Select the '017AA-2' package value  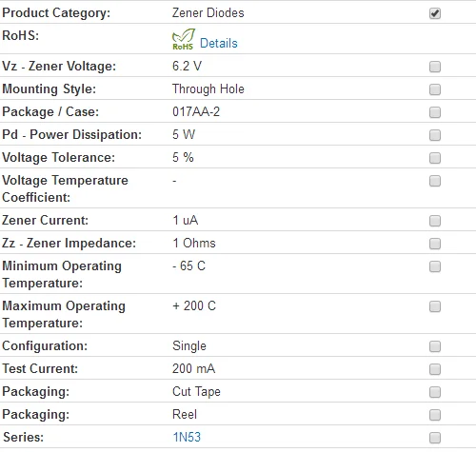coord(196,111)
